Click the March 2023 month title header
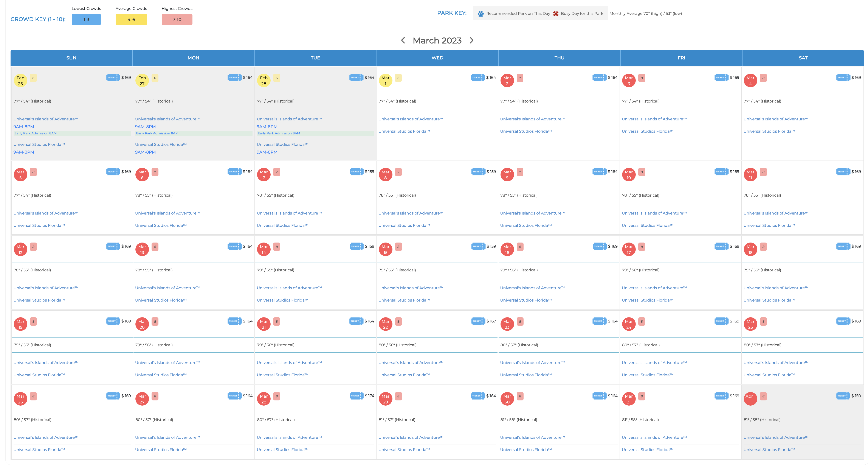 [x=437, y=40]
